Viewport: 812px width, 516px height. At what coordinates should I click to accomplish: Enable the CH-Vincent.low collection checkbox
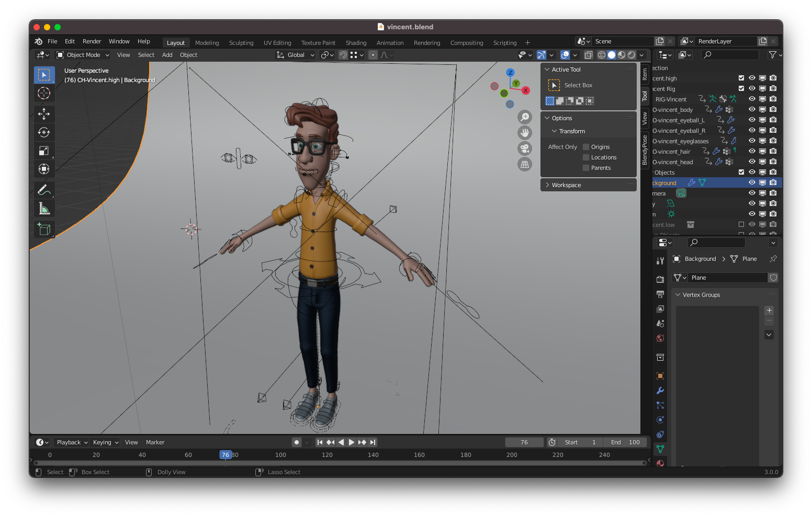tap(741, 224)
